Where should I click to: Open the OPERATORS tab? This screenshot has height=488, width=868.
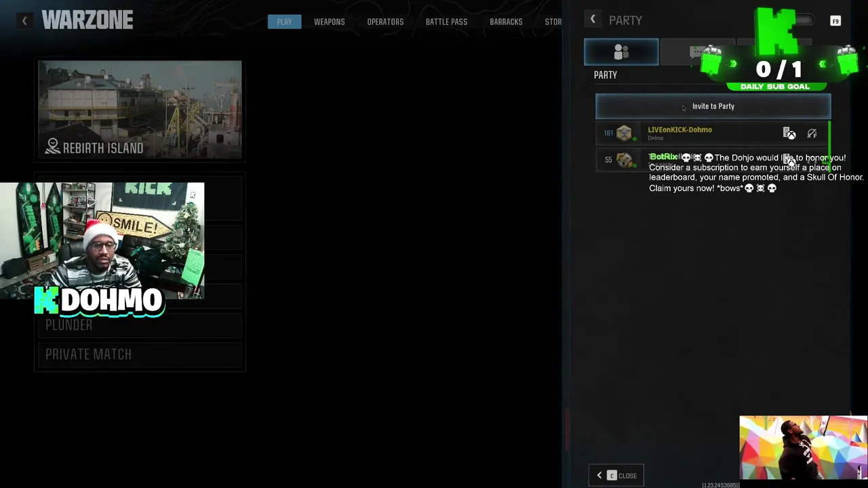(385, 22)
